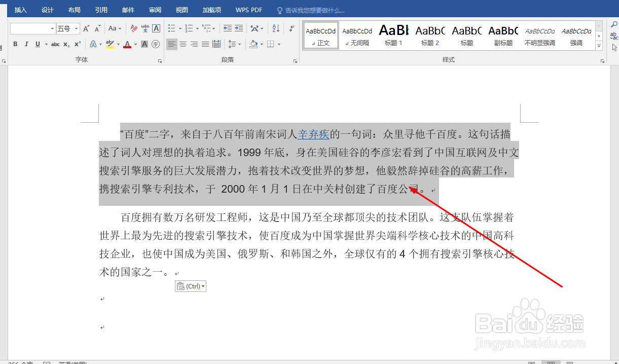Open change case Aa dropdown
This screenshot has height=364, width=619.
pos(115,28)
